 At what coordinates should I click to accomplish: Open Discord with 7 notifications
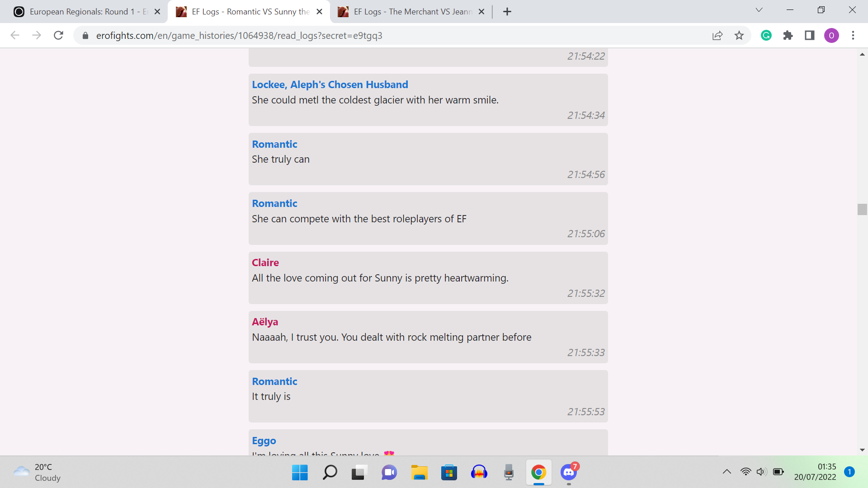[569, 473]
